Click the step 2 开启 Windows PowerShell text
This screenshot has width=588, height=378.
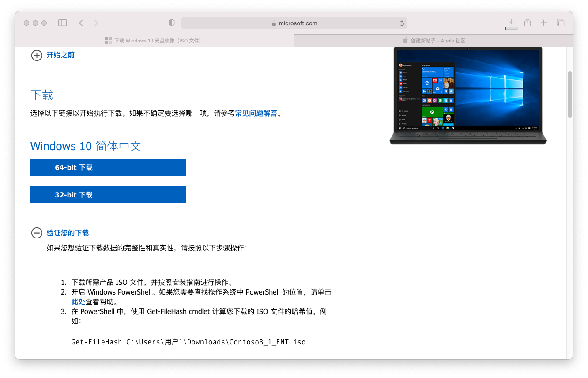201,297
